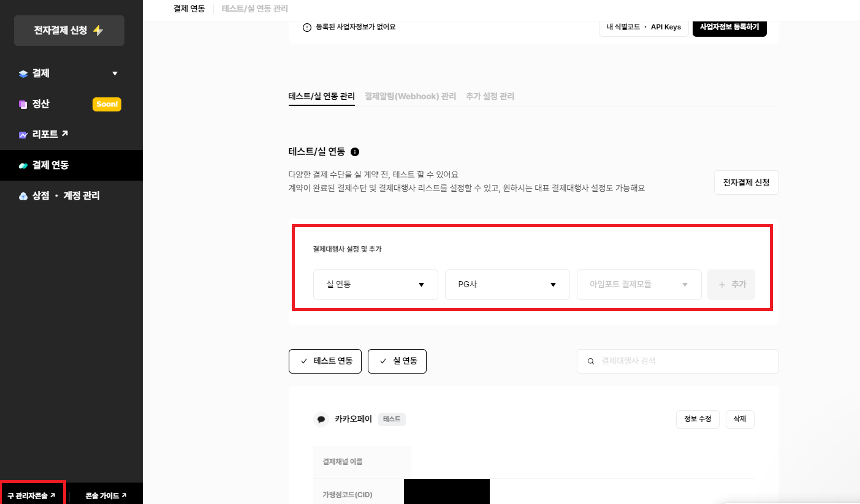Switch to 결제알림(Webhook) 관리 tab
This screenshot has width=860, height=504.
tap(410, 96)
